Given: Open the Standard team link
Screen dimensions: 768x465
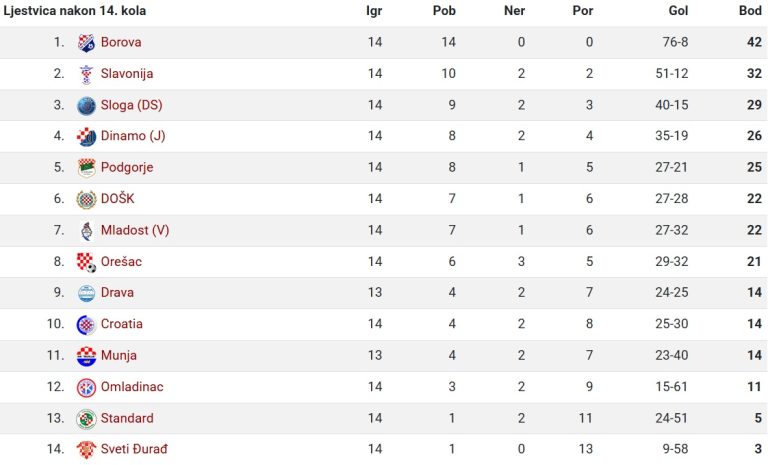Looking at the screenshot, I should [x=127, y=418].
